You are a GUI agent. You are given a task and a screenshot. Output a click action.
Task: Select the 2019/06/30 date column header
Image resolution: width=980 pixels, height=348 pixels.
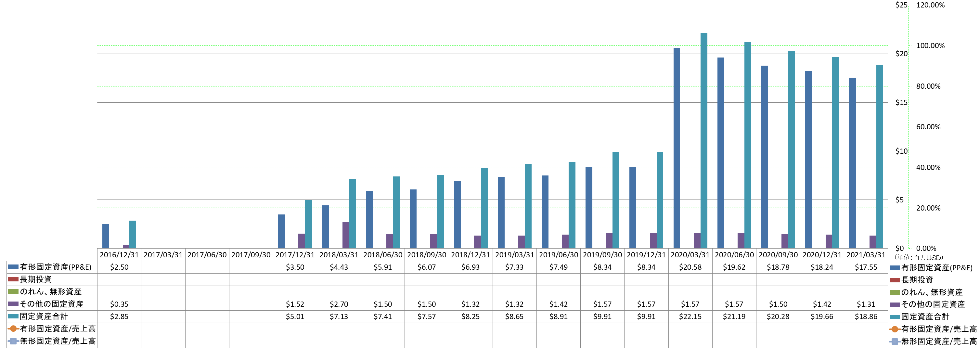click(x=559, y=255)
